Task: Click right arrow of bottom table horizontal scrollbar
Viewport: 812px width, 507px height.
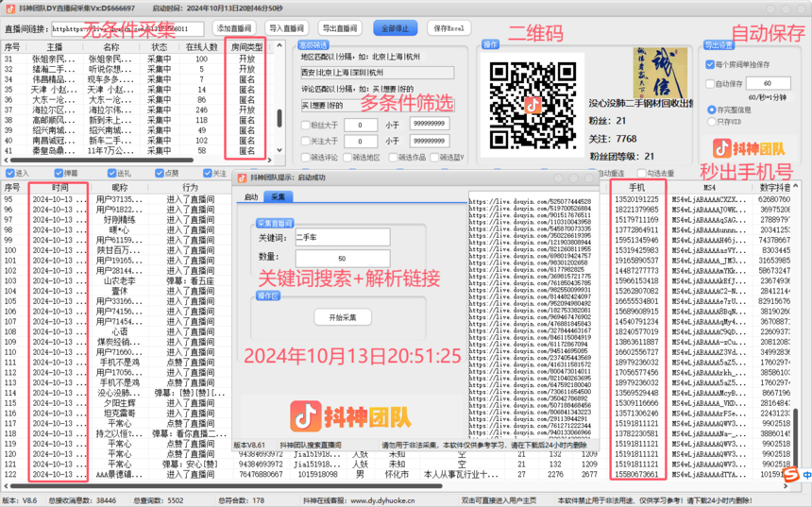Action: click(786, 486)
